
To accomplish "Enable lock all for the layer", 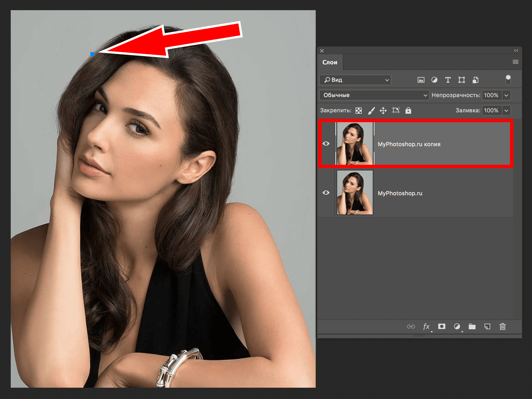I will (408, 111).
